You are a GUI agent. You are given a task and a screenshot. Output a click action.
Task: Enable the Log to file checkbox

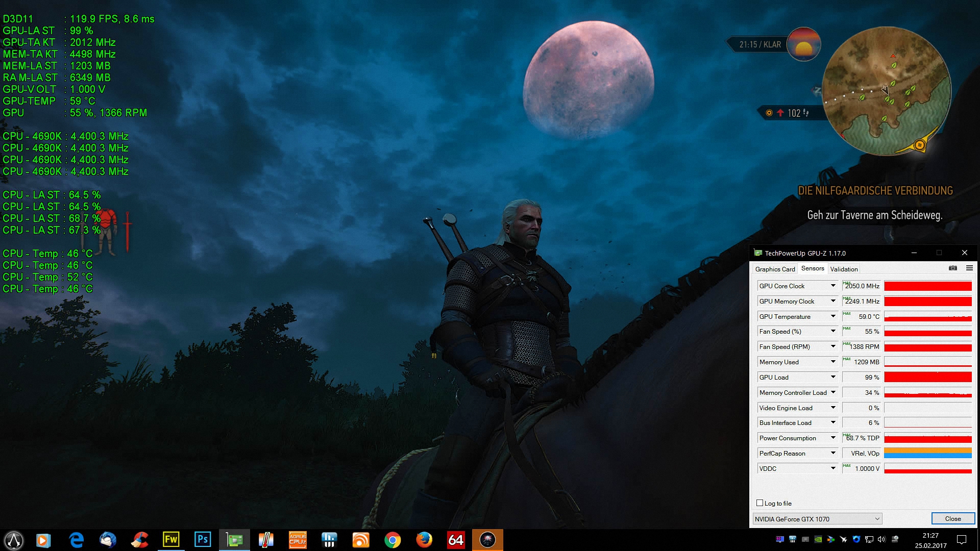[x=759, y=503]
